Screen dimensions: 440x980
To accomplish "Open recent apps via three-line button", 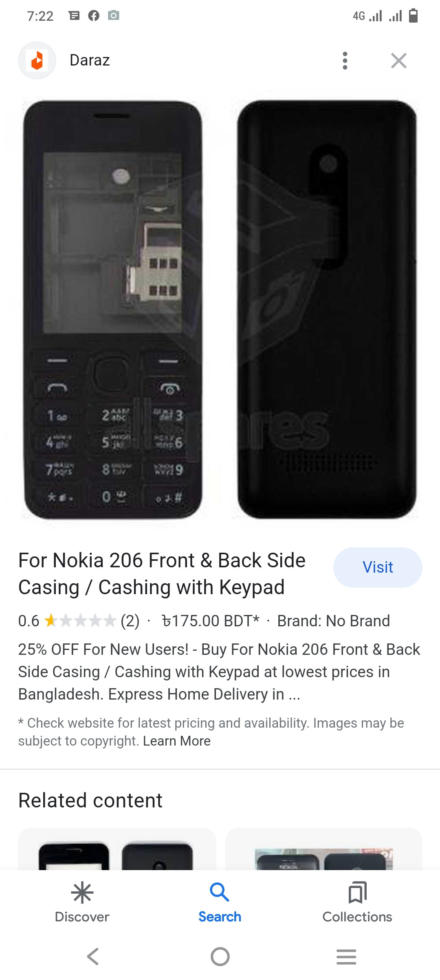I will (346, 956).
